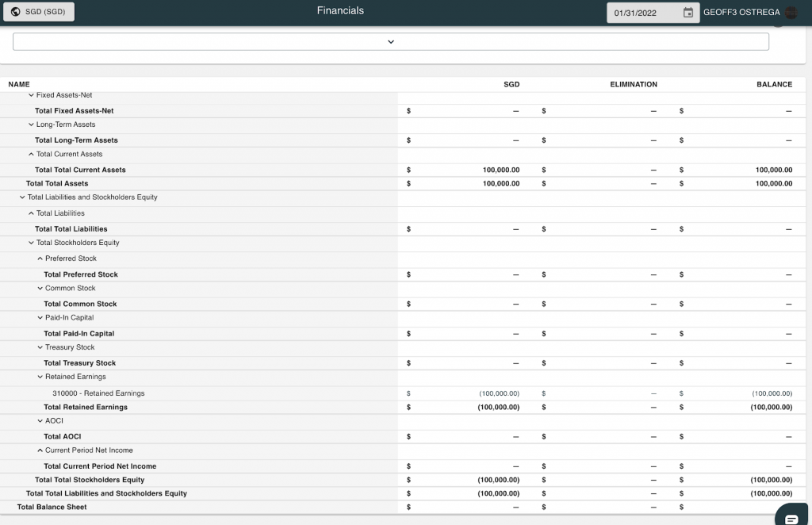This screenshot has width=812, height=525.
Task: Collapse the Fixed Assets-Net chevron
Action: [31, 95]
